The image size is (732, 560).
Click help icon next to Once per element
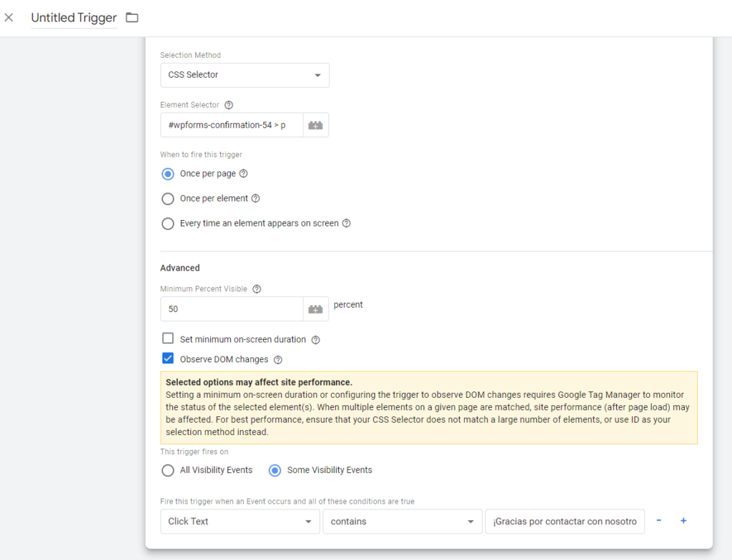point(255,199)
